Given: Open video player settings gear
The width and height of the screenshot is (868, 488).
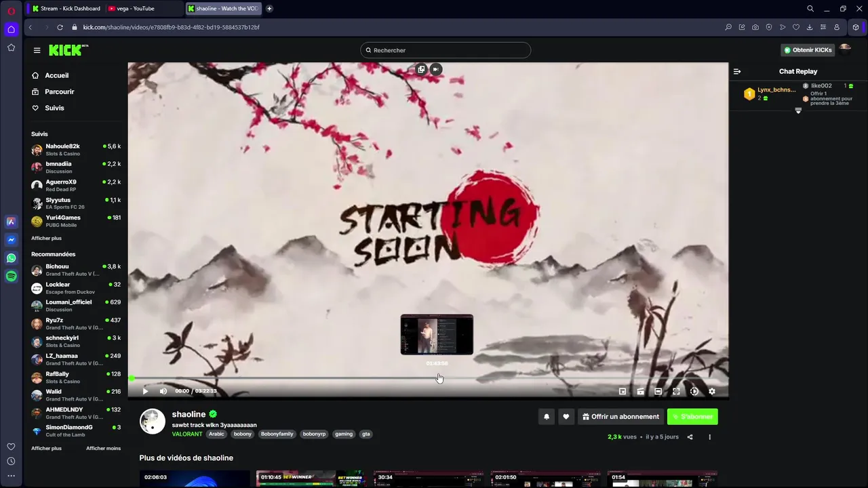Looking at the screenshot, I should tap(712, 391).
